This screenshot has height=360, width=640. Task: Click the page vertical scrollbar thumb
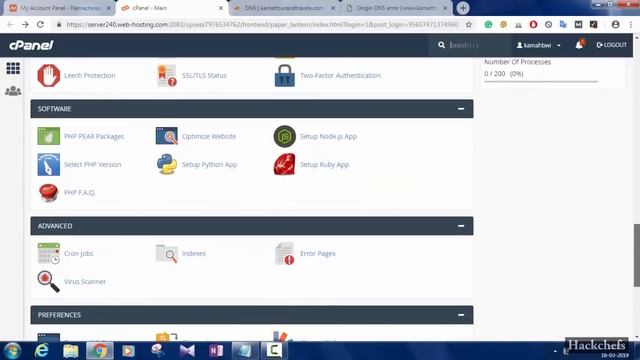click(636, 255)
